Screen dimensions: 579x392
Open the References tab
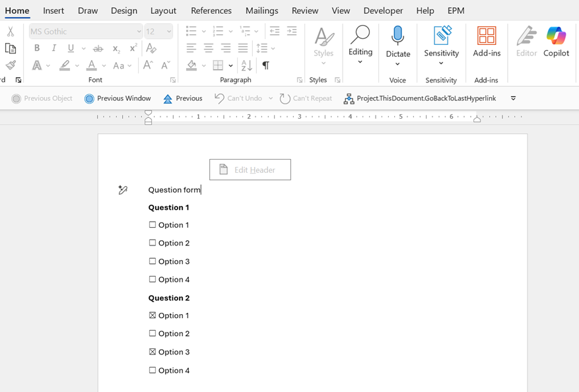coord(211,11)
